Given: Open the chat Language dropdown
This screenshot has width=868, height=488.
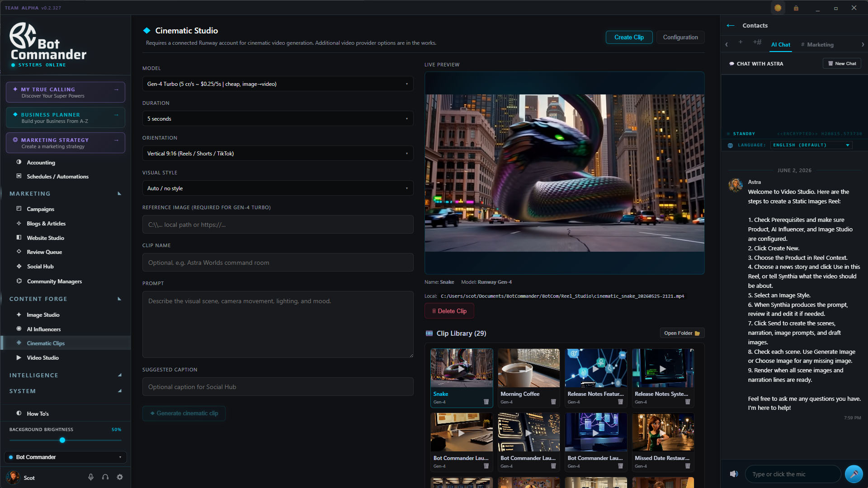Looking at the screenshot, I should tap(811, 145).
